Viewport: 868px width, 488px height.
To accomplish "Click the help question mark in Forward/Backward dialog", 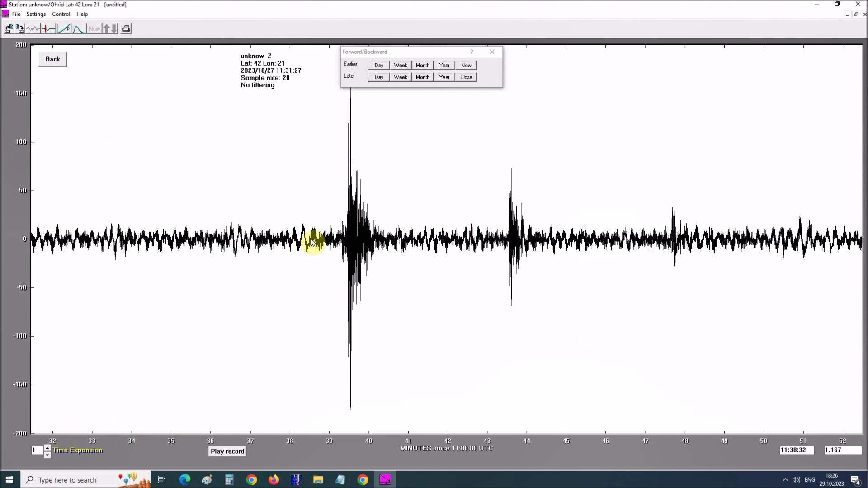I will pos(472,52).
